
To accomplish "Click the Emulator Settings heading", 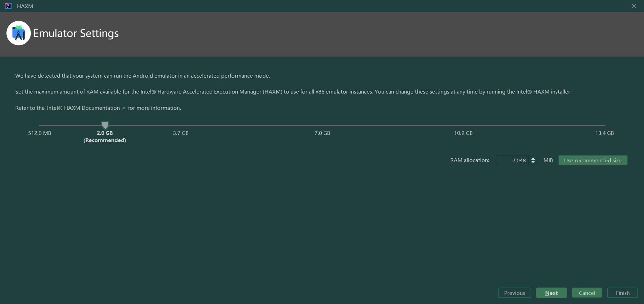I will (76, 33).
